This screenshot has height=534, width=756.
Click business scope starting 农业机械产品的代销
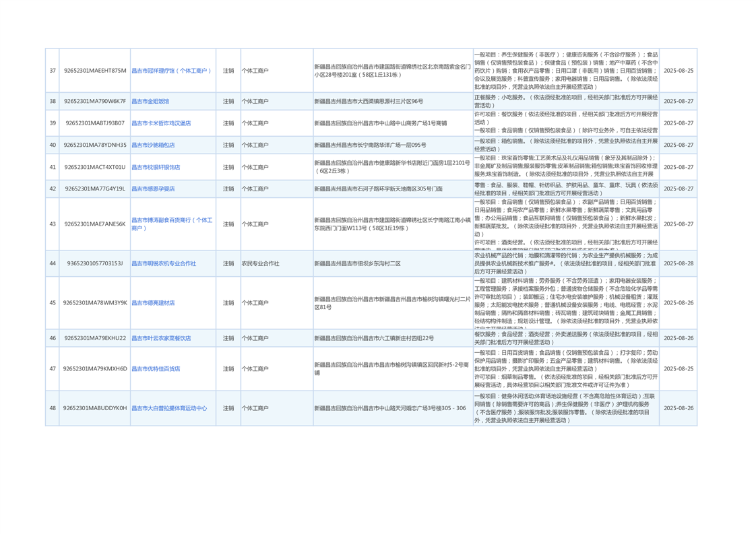(x=566, y=263)
